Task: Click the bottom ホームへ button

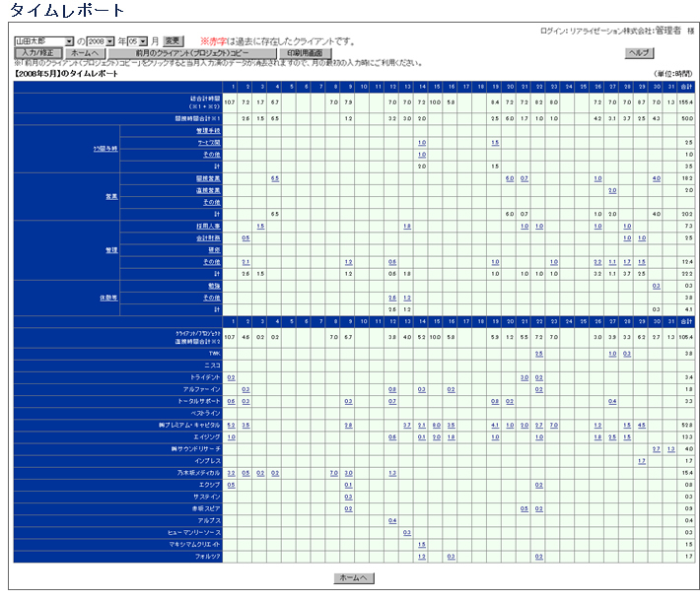Action: point(353,577)
